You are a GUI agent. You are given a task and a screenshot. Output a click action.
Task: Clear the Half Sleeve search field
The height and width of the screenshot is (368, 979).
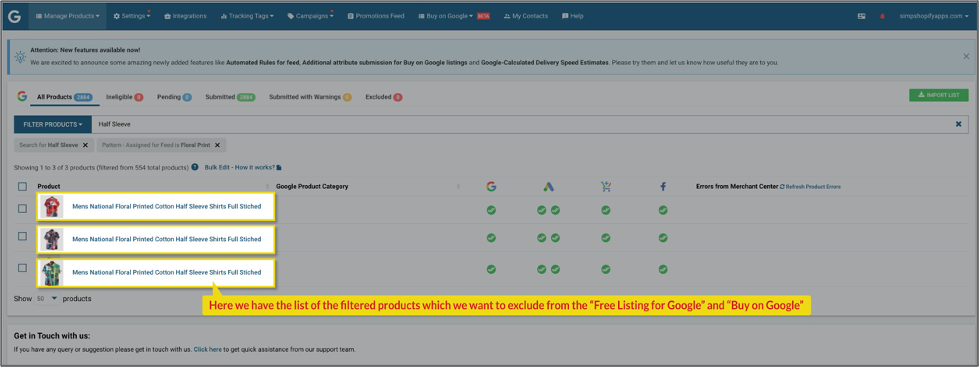point(958,124)
